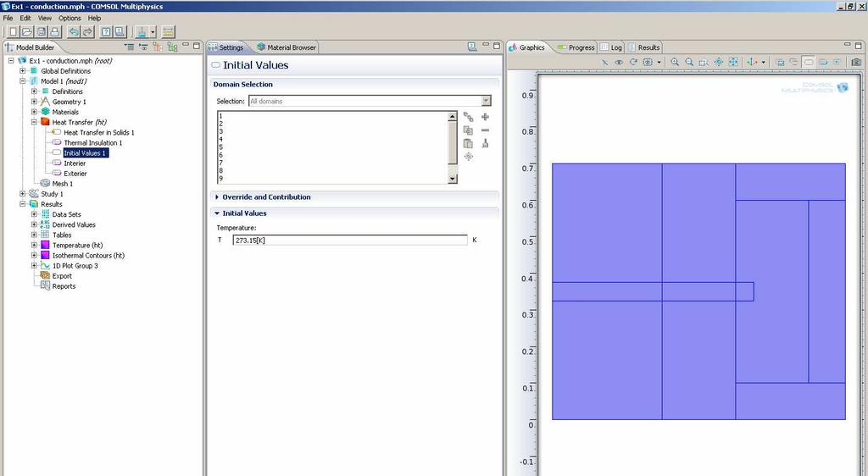The height and width of the screenshot is (476, 868).
Task: Collapse the Heat Transfer (ht) node
Action: click(x=34, y=122)
